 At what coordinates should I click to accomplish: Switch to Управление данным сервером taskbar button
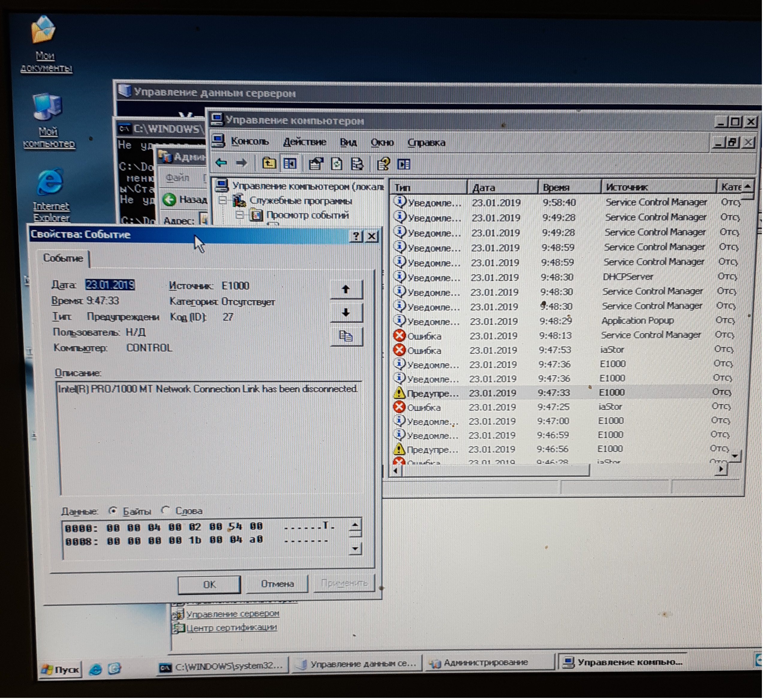point(357,664)
